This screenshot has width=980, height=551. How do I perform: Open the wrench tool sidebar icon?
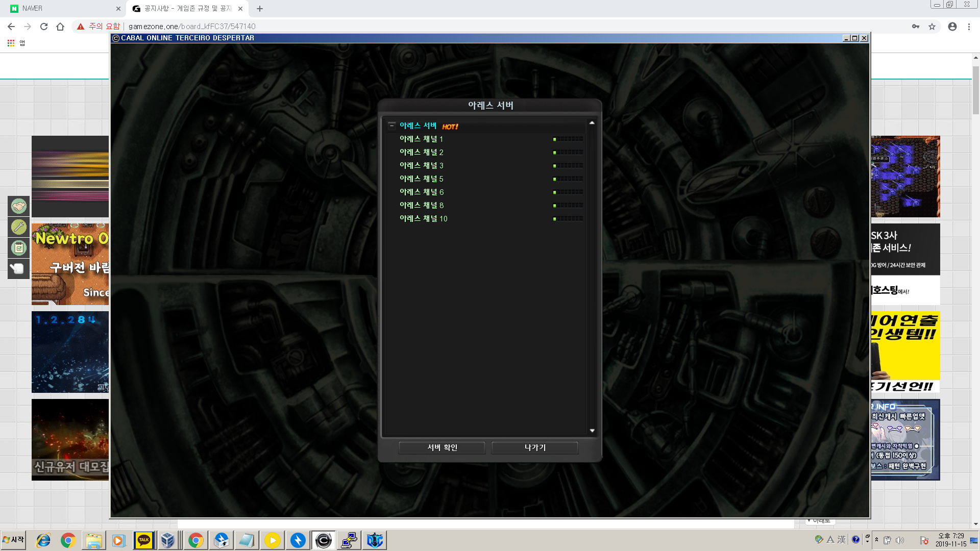19,227
